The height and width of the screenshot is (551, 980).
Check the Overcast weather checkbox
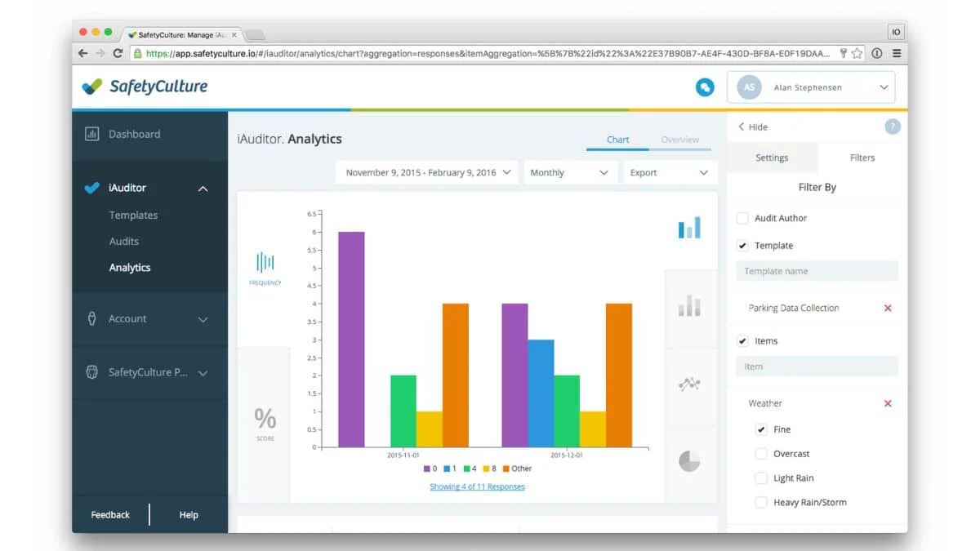[761, 454]
